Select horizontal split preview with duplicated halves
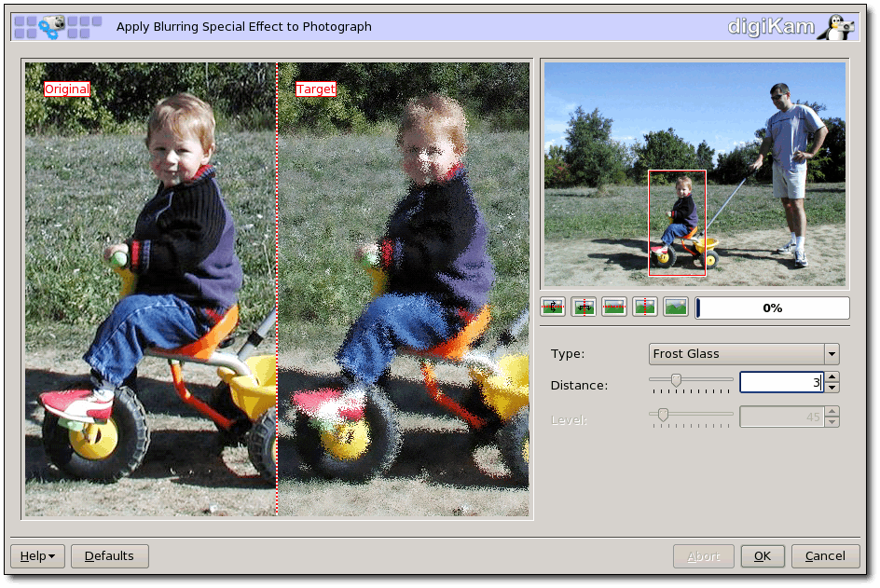 tap(554, 308)
